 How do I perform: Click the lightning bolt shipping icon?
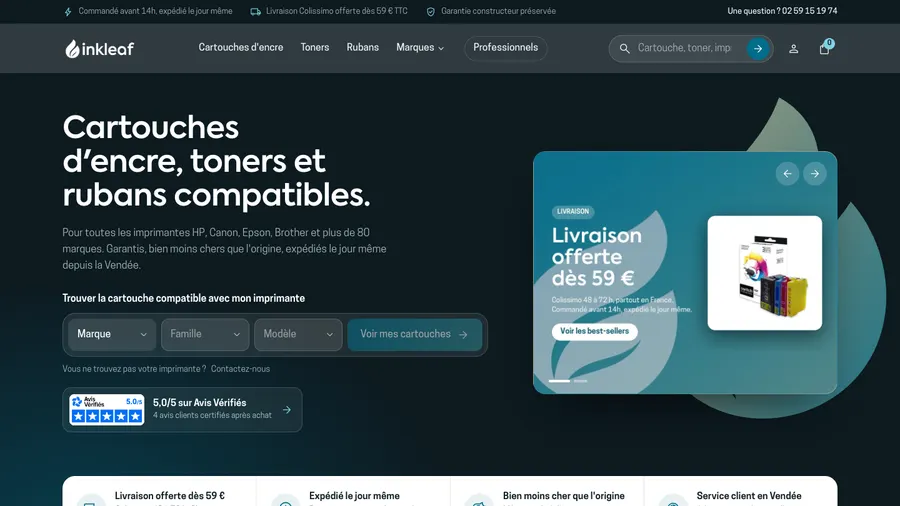68,11
